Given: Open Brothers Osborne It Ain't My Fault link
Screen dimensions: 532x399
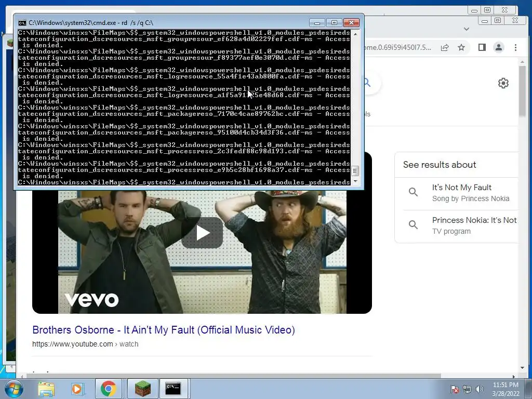Looking at the screenshot, I should [164, 330].
